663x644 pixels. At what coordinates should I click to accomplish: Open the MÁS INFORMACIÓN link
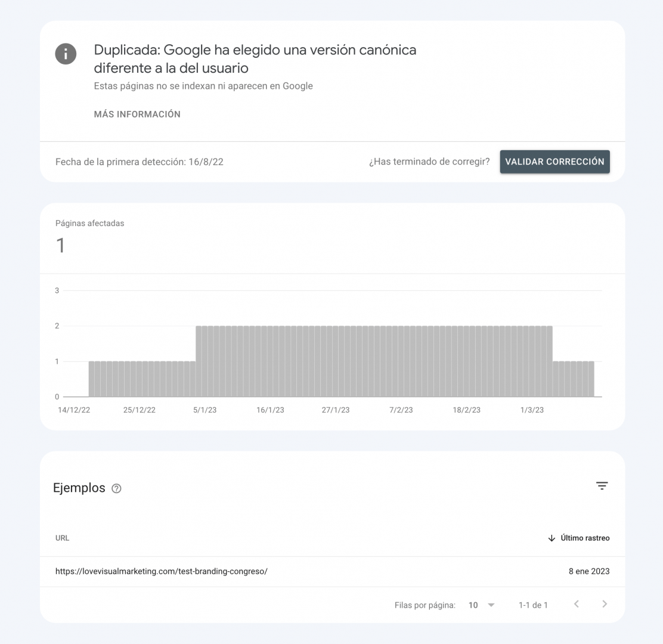pos(137,114)
